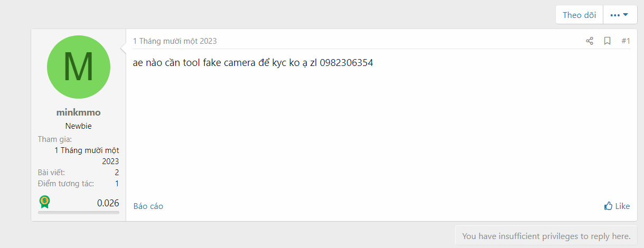Image resolution: width=644 pixels, height=248 pixels.
Task: Click the insufficient privileges to reply notice
Action: coord(546,236)
